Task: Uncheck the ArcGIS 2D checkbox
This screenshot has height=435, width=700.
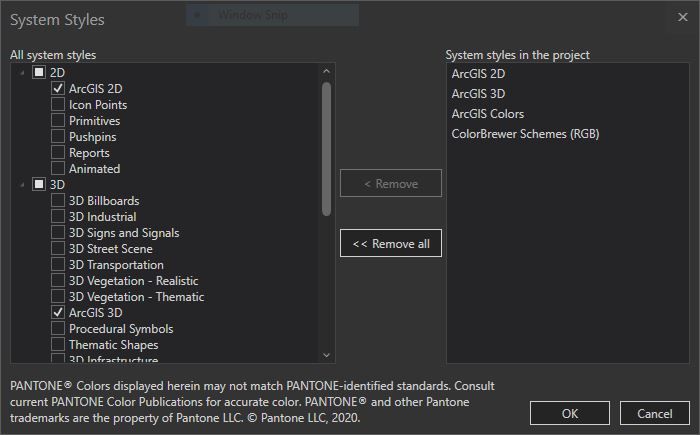Action: [58, 89]
